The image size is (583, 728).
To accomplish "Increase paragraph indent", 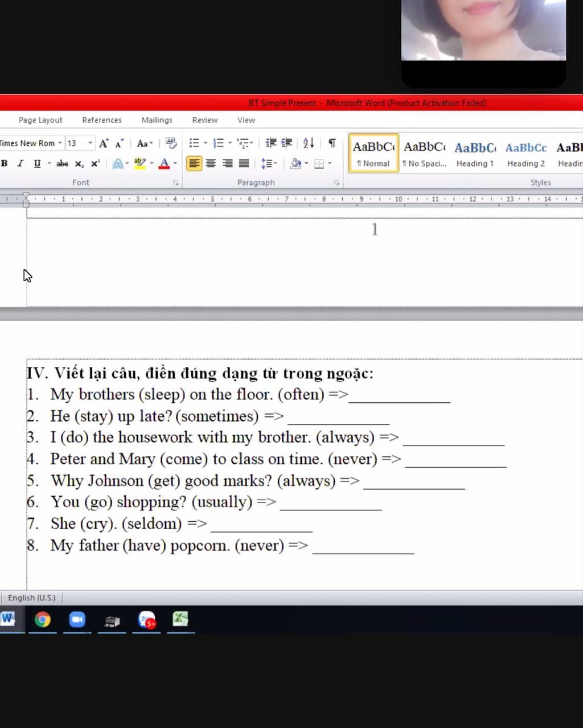I will (287, 144).
